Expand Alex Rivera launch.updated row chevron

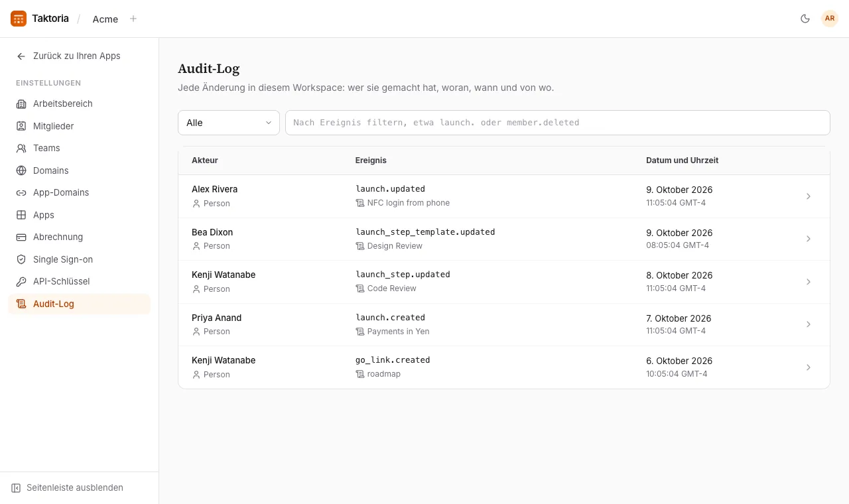[x=809, y=196]
